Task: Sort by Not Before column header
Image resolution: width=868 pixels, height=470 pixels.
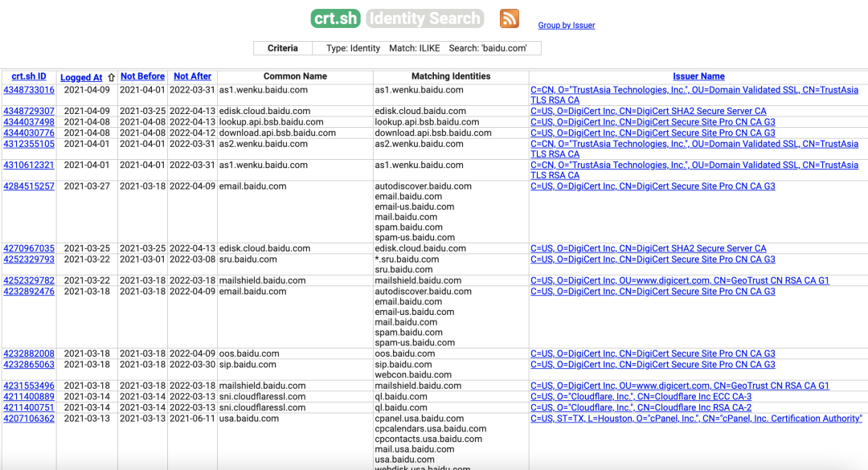Action: click(x=143, y=76)
